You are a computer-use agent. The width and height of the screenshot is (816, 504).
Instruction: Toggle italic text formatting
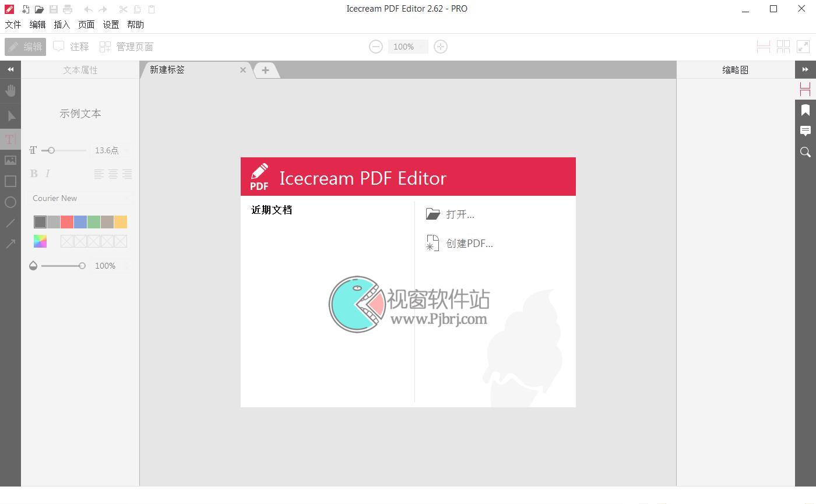coord(48,174)
